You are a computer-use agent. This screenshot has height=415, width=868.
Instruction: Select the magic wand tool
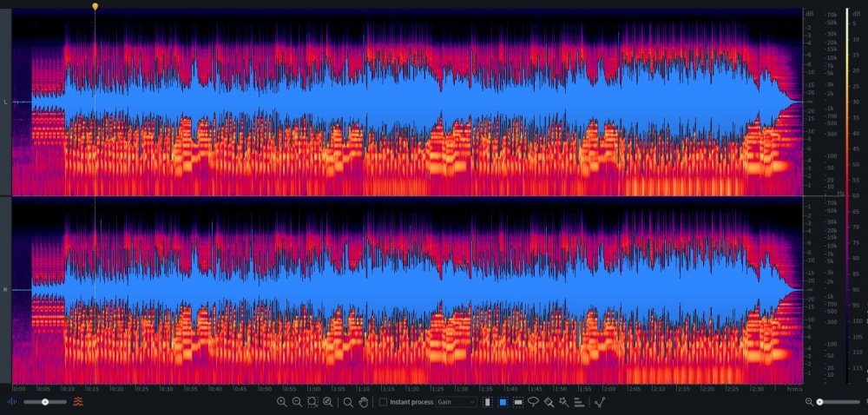point(563,402)
